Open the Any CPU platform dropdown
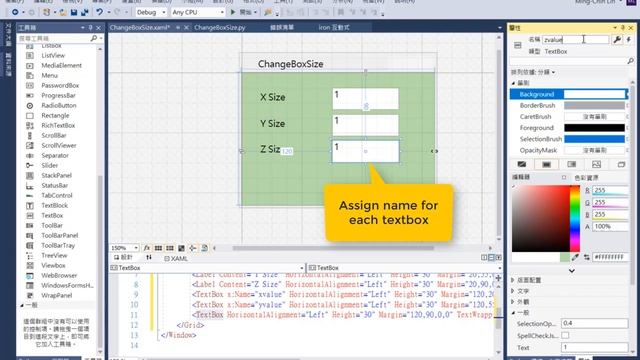 (222, 12)
